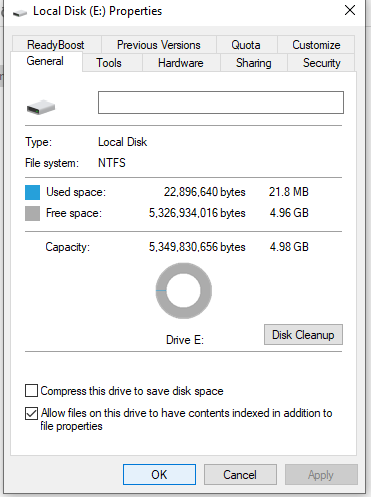This screenshot has width=371, height=497.
Task: Open the Sharing tab
Action: [x=254, y=63]
